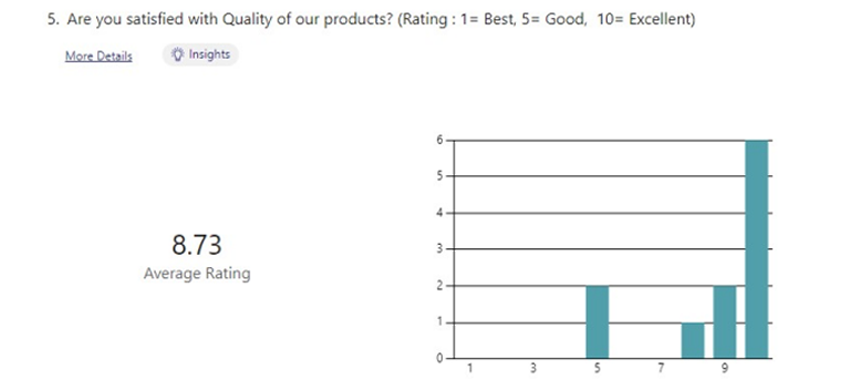Click the x-axis label 3

tap(534, 368)
